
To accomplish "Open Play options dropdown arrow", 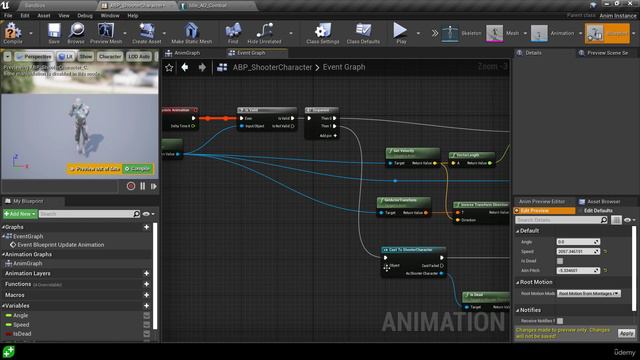I will tap(418, 33).
